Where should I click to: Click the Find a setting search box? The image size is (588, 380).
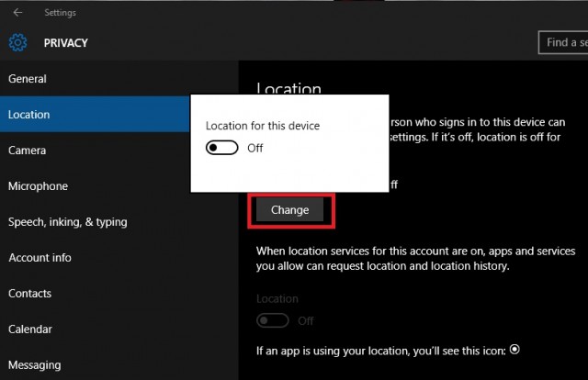562,42
